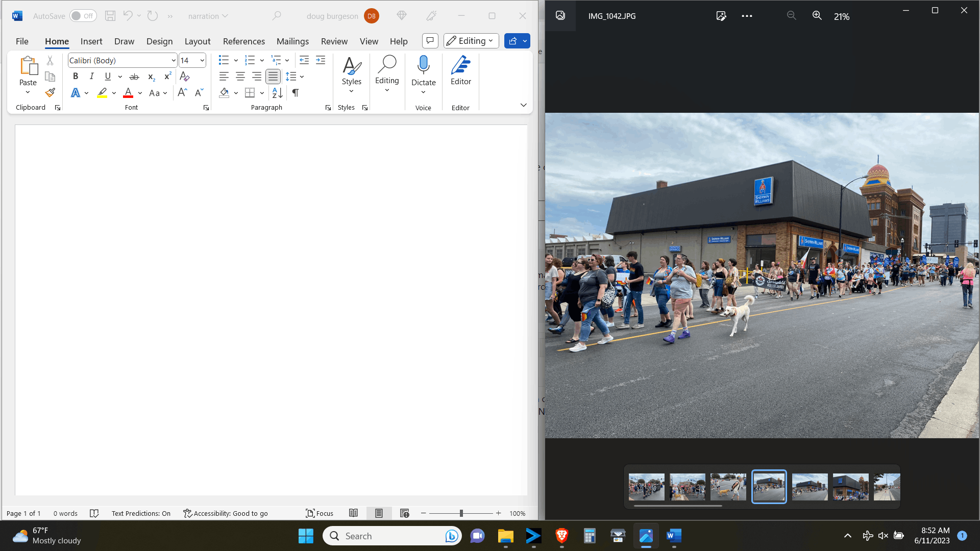This screenshot has width=980, height=551.
Task: Clear all formatting icon
Action: click(x=185, y=77)
